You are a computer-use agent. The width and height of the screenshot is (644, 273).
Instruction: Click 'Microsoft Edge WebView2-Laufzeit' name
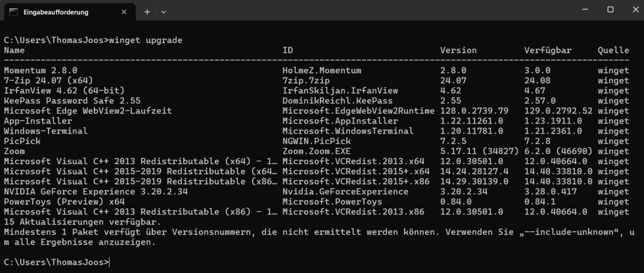click(88, 110)
